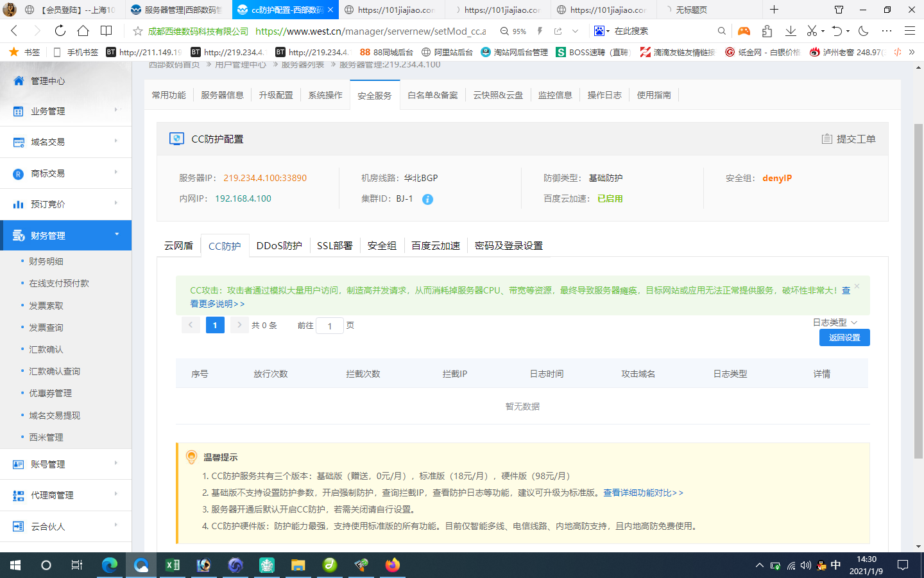The height and width of the screenshot is (578, 924).
Task: Click the 返回设置 blue button
Action: click(x=844, y=337)
